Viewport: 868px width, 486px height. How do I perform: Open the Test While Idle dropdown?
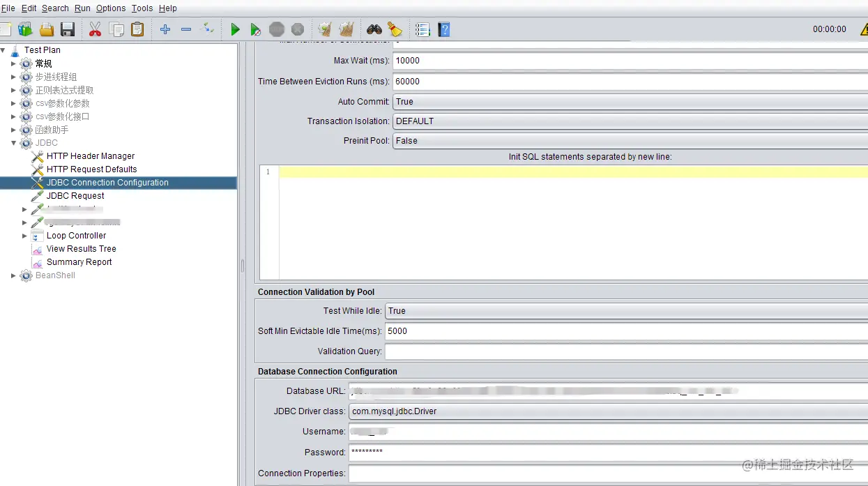click(626, 311)
